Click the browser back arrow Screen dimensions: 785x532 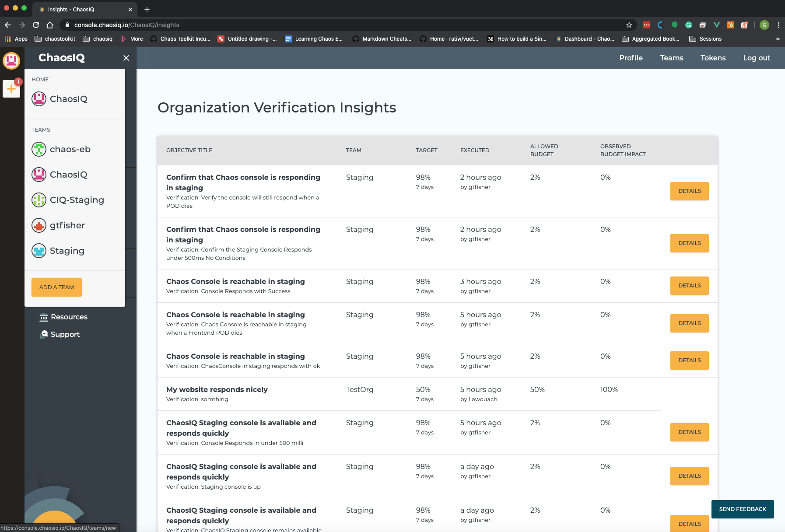[x=8, y=25]
